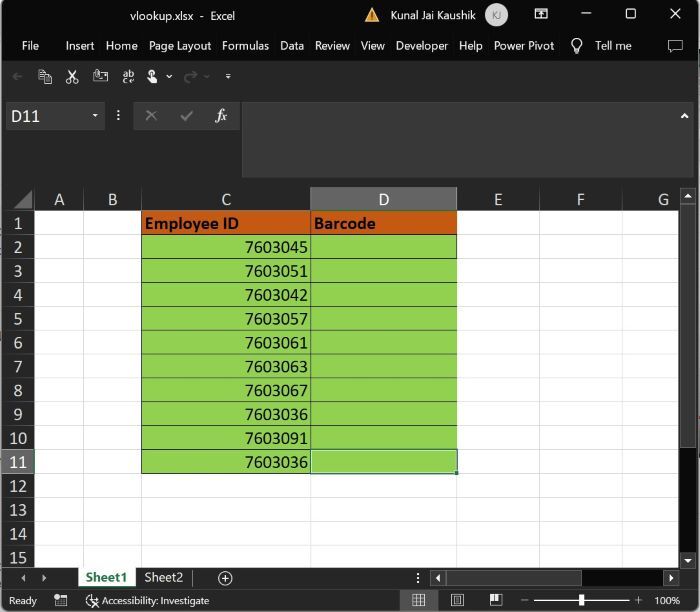Image resolution: width=700 pixels, height=612 pixels.
Task: Open the Help tab
Action: (x=471, y=46)
